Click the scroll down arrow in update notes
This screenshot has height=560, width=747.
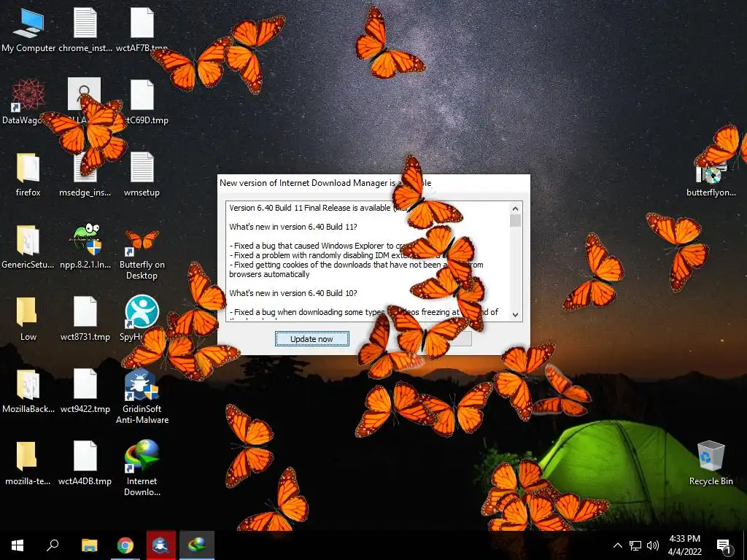(x=515, y=314)
